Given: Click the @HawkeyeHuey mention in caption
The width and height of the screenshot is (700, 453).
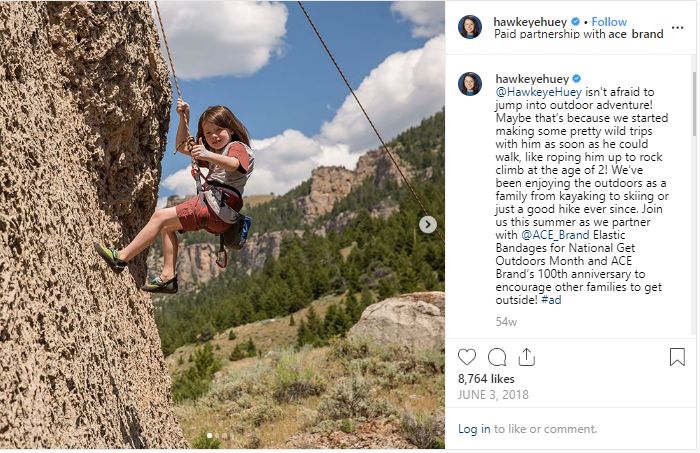Looking at the screenshot, I should coord(536,93).
